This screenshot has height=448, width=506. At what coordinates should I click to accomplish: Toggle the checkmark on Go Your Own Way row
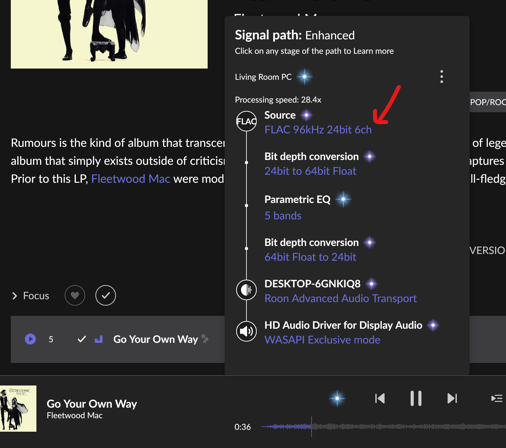point(82,339)
